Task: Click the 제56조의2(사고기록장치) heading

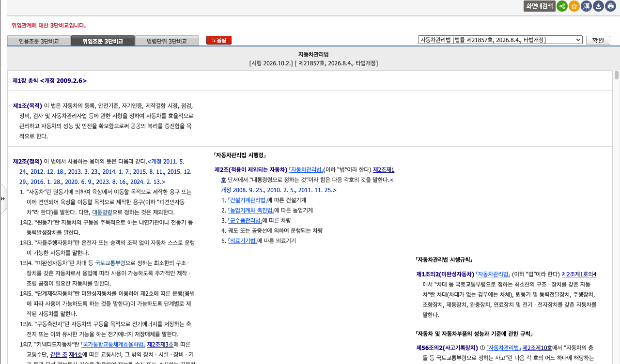Action: pyautogui.click(x=448, y=348)
